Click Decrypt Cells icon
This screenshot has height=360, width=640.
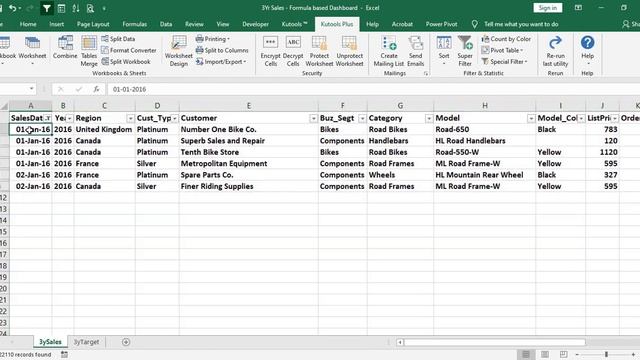[x=293, y=51]
